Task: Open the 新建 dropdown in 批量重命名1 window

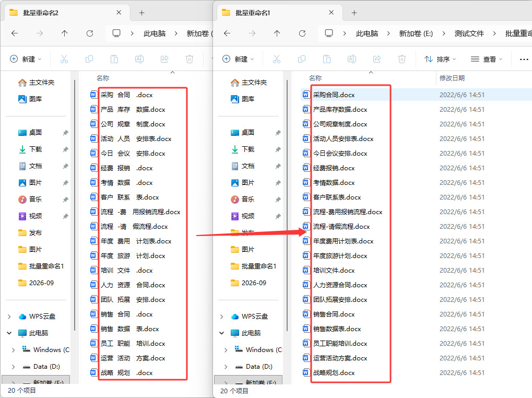Action: 238,59
